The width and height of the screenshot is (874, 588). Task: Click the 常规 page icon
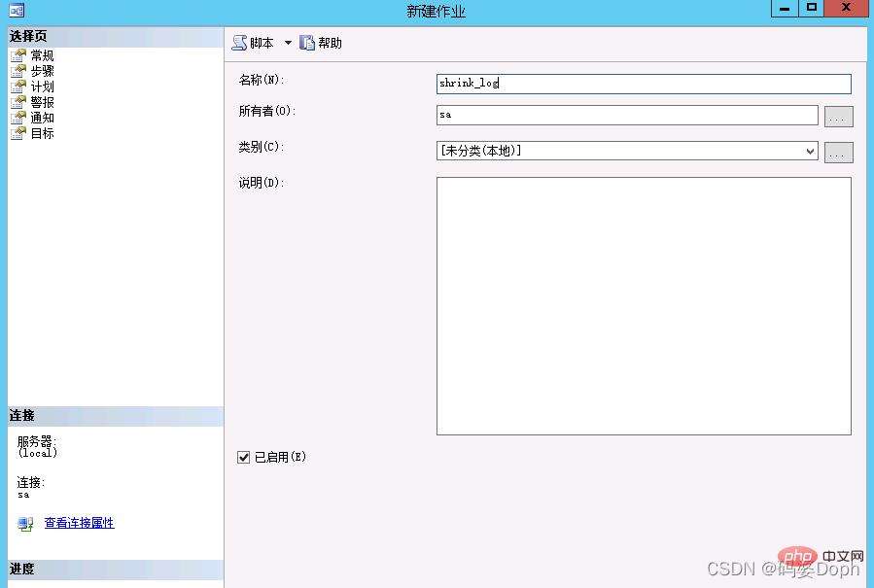[17, 55]
